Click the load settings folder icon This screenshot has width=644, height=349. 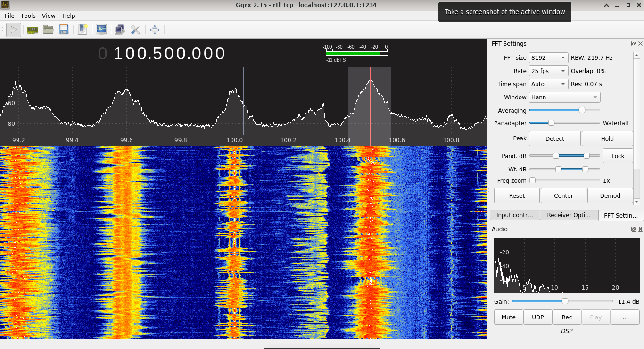(x=48, y=30)
